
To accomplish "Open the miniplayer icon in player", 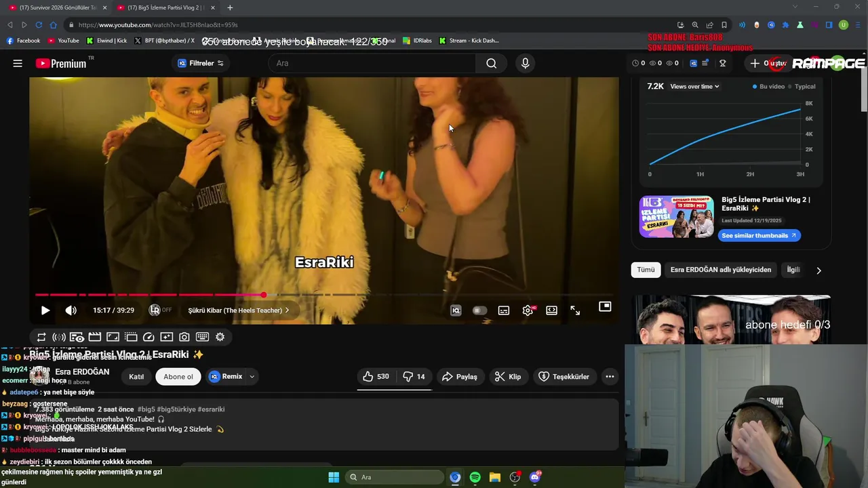I will [x=605, y=306].
